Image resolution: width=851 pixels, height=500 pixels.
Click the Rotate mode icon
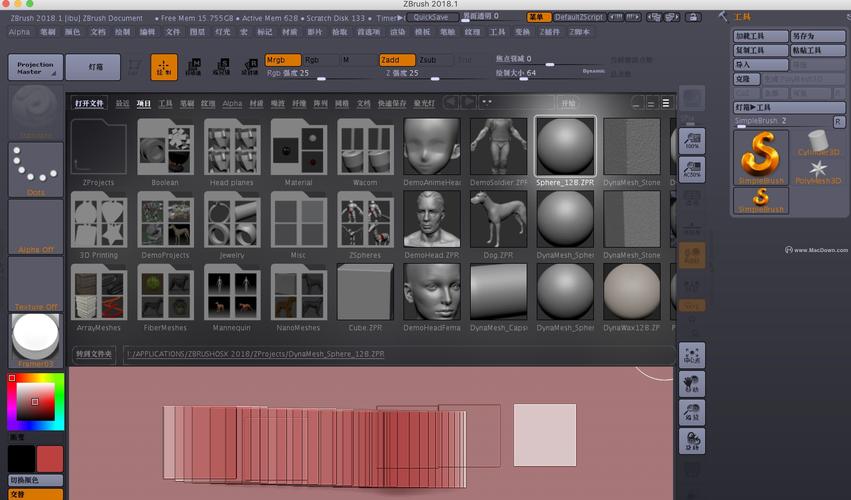click(x=250, y=67)
